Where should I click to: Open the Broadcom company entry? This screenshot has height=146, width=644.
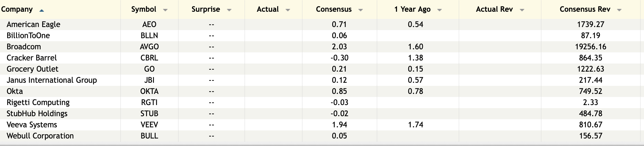point(24,47)
